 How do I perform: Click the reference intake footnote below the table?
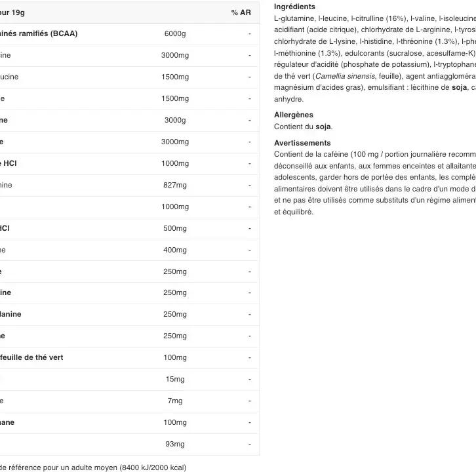tap(93, 467)
